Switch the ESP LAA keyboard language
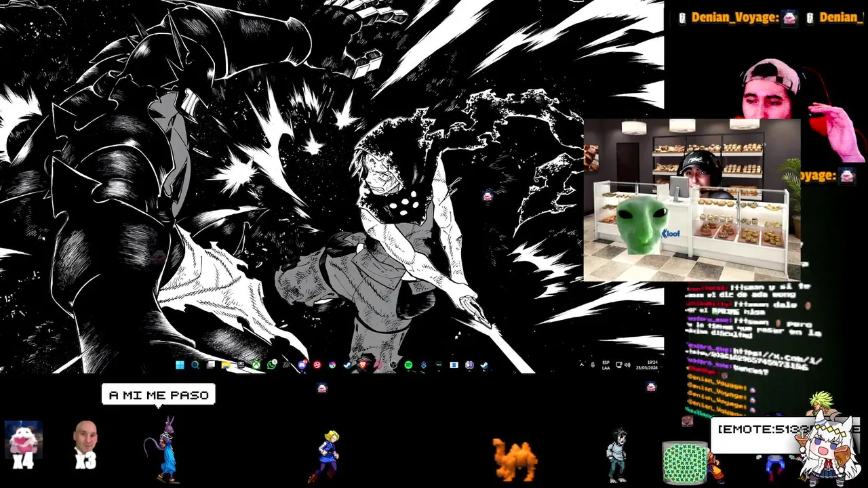This screenshot has height=488, width=868. click(x=606, y=365)
